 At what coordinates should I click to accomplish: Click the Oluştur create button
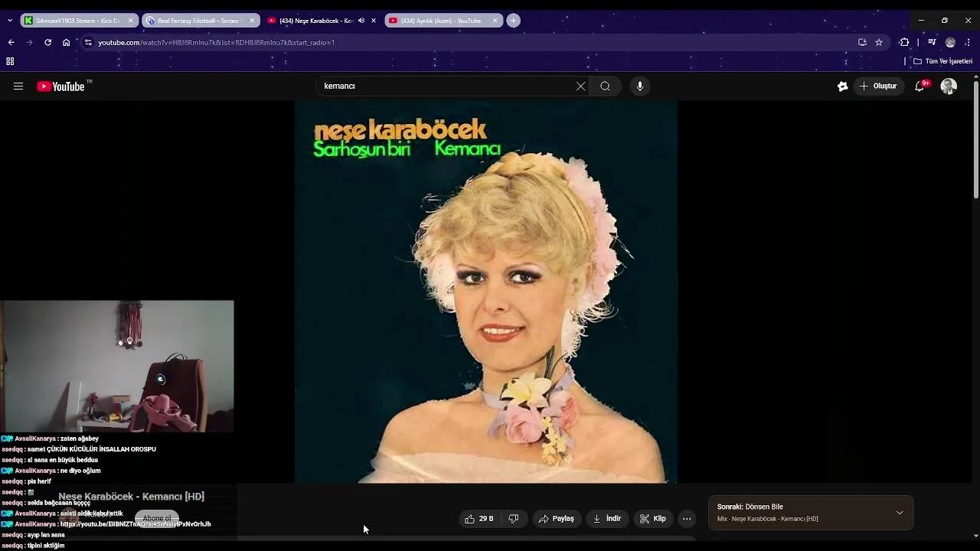point(878,86)
